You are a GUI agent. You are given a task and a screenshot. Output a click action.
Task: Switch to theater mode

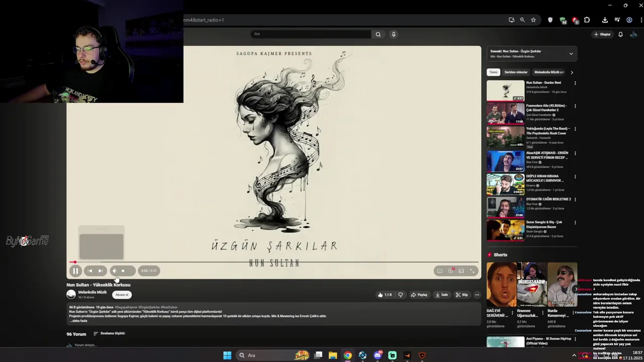[461, 271]
